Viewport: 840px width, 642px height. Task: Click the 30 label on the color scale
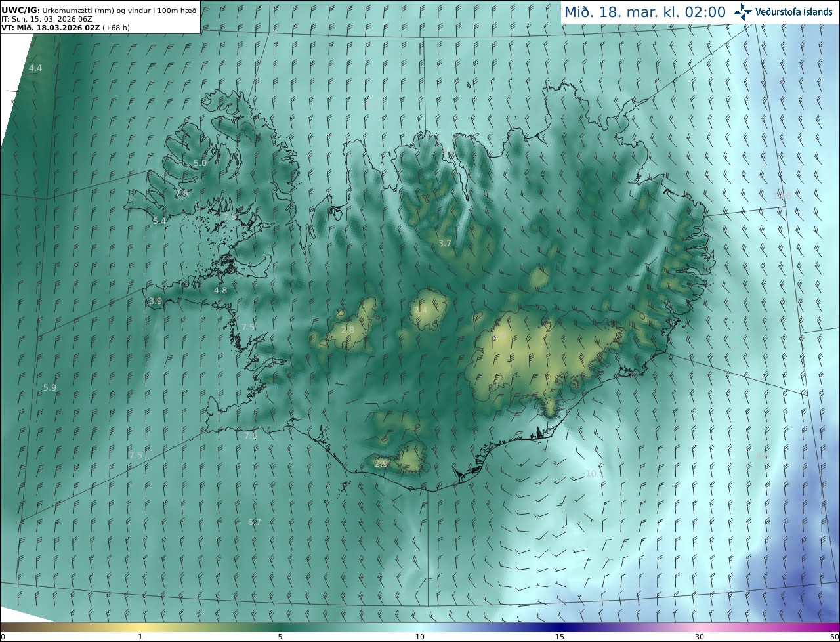pos(700,637)
